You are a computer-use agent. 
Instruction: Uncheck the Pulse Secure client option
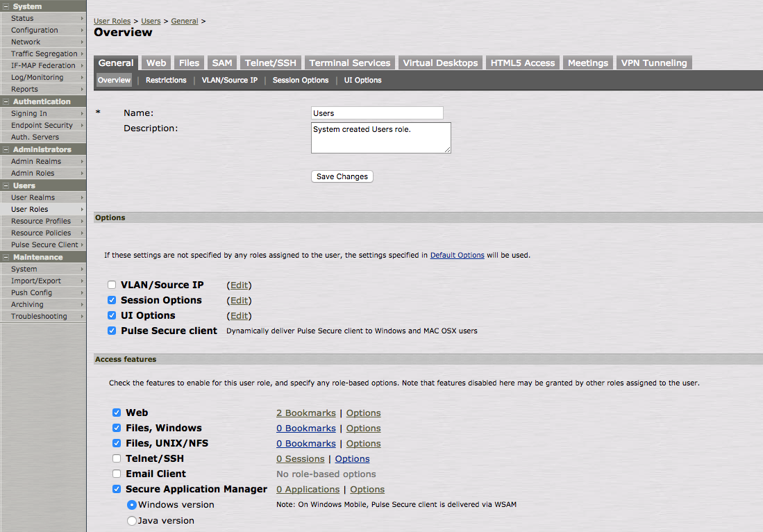pyautogui.click(x=112, y=331)
